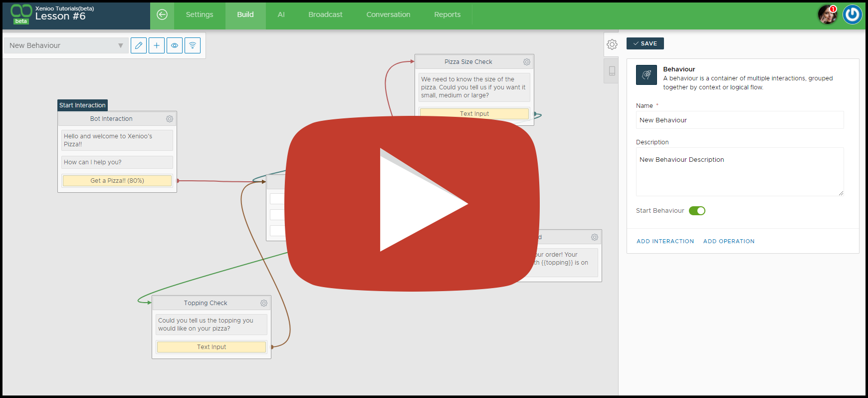Add new behaviour with plus icon
The image size is (868, 398).
point(157,45)
